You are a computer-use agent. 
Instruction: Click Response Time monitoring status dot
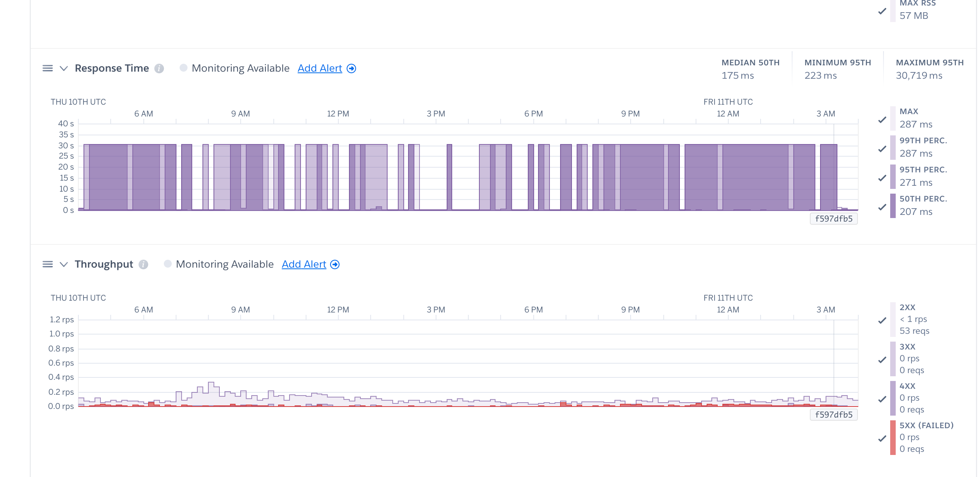(x=183, y=68)
